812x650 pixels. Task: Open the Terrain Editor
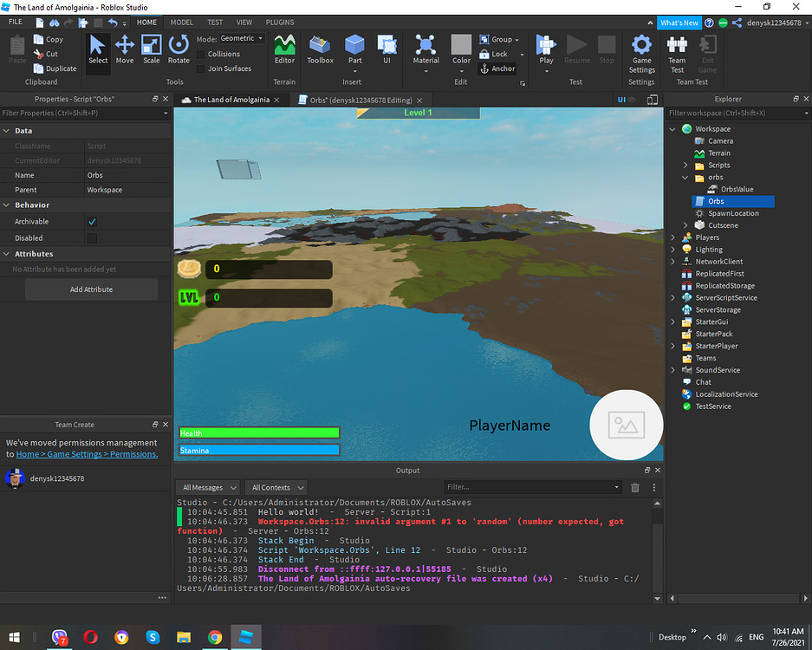[x=284, y=49]
